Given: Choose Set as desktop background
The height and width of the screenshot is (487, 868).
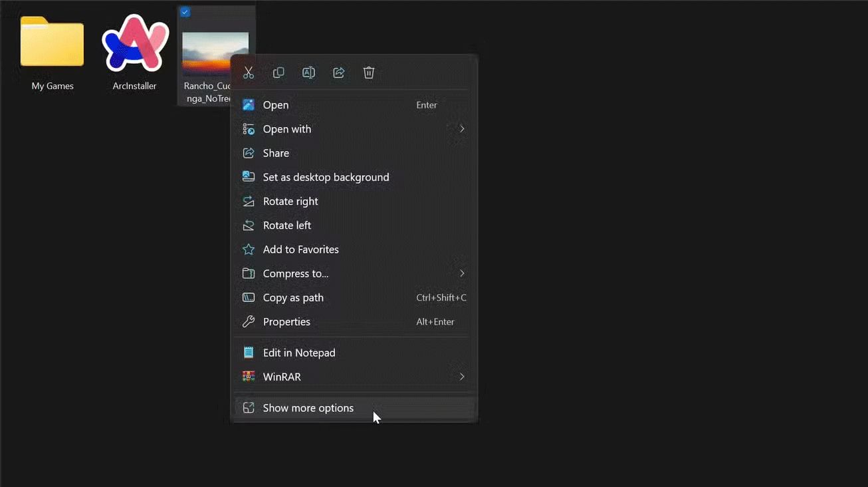Looking at the screenshot, I should (x=326, y=177).
